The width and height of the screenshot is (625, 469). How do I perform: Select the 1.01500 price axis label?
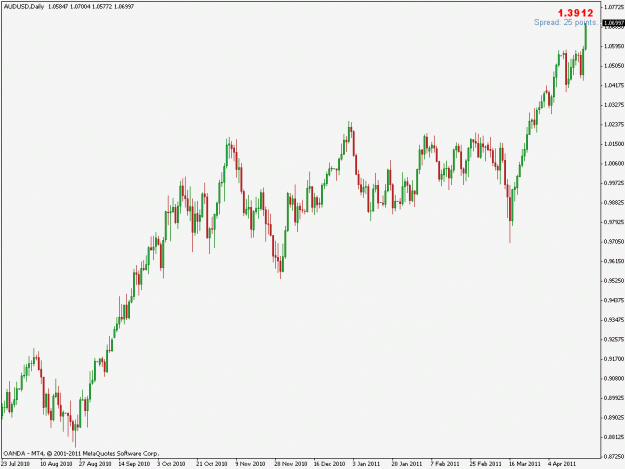point(614,144)
